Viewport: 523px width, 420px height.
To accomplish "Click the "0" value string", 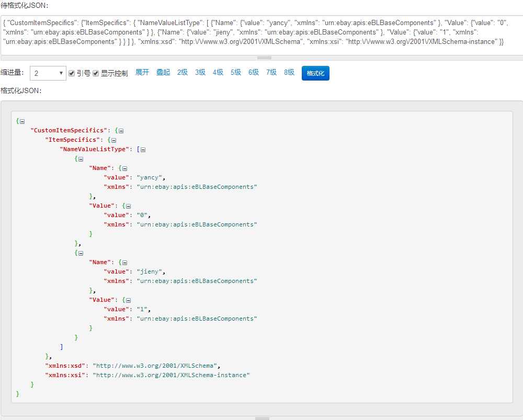I will (x=142, y=215).
